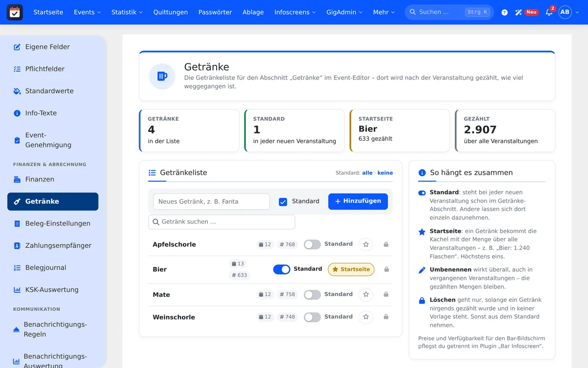The width and height of the screenshot is (588, 368).
Task: Click the star icon for Mate
Action: click(x=366, y=294)
